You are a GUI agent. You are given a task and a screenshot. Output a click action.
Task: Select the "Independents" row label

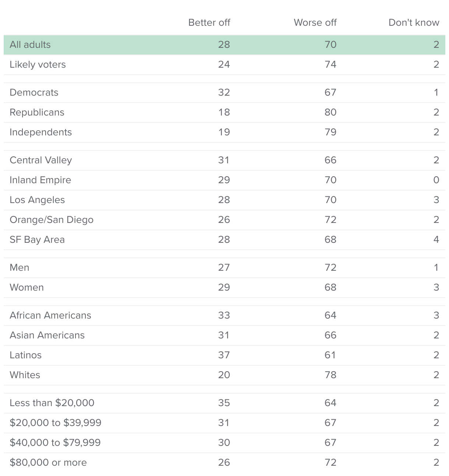point(40,132)
